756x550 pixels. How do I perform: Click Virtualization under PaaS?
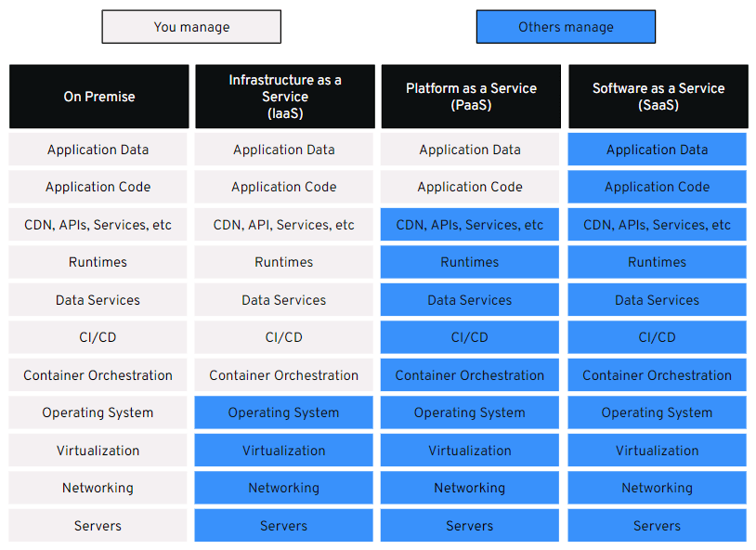(x=470, y=451)
